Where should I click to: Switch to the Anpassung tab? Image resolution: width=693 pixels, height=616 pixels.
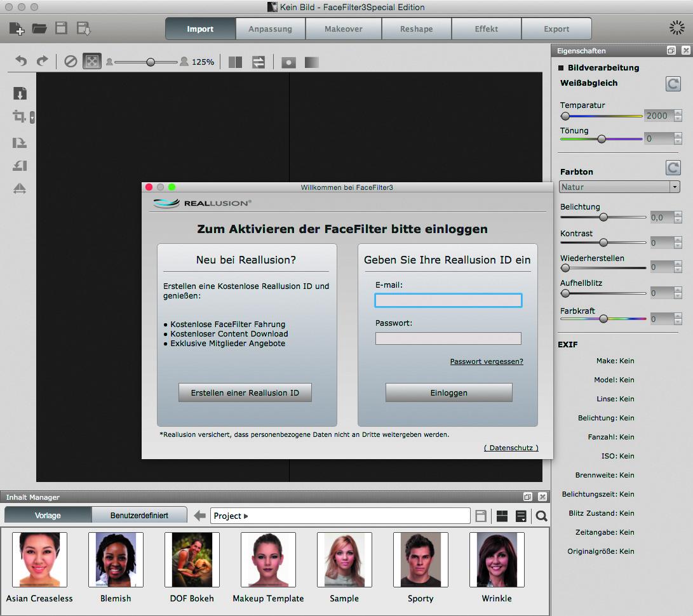coord(270,29)
